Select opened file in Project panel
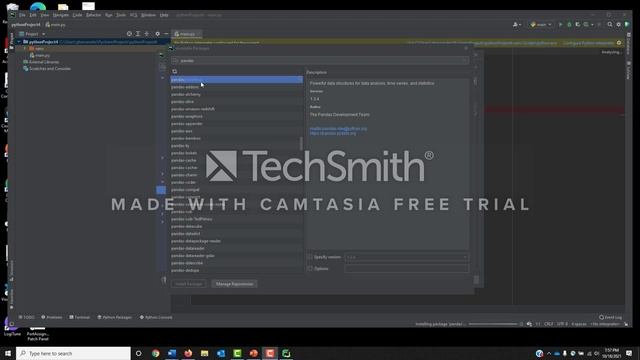The height and width of the screenshot is (360, 640). pyautogui.click(x=129, y=34)
